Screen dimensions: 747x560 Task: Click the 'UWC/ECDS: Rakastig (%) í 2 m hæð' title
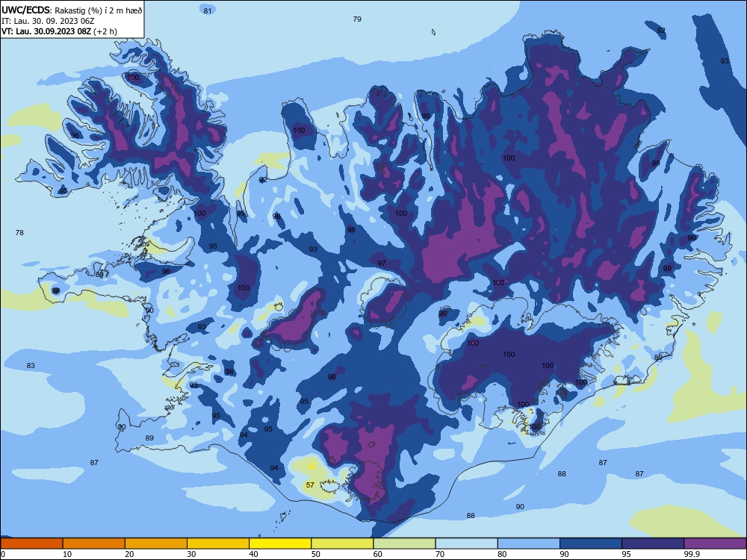72,10
